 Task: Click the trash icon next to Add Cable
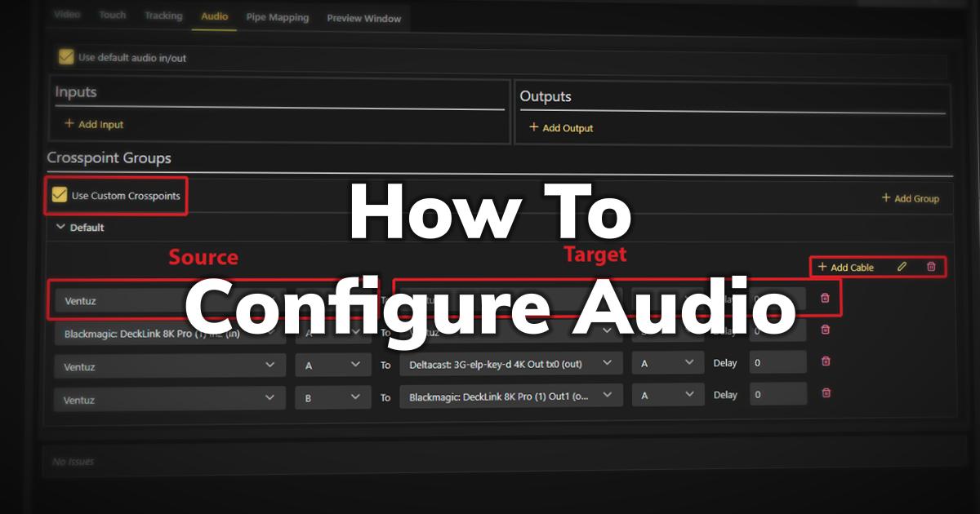click(931, 267)
